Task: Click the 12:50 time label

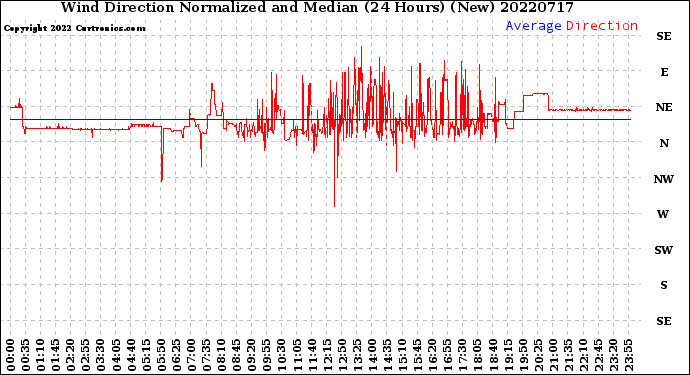Action: (x=341, y=355)
